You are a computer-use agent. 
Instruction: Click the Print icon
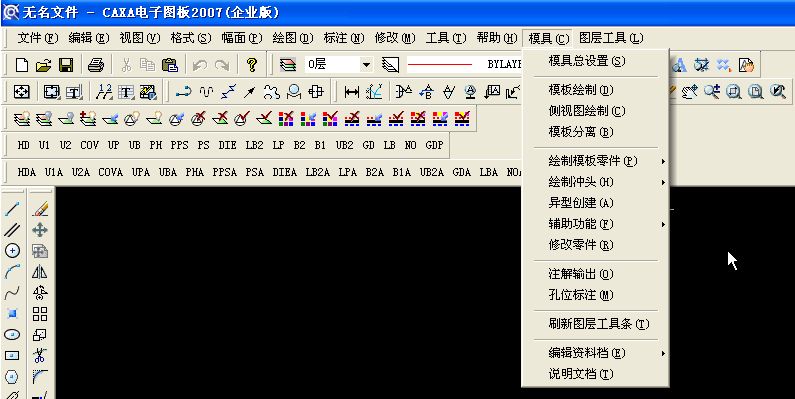[96, 65]
